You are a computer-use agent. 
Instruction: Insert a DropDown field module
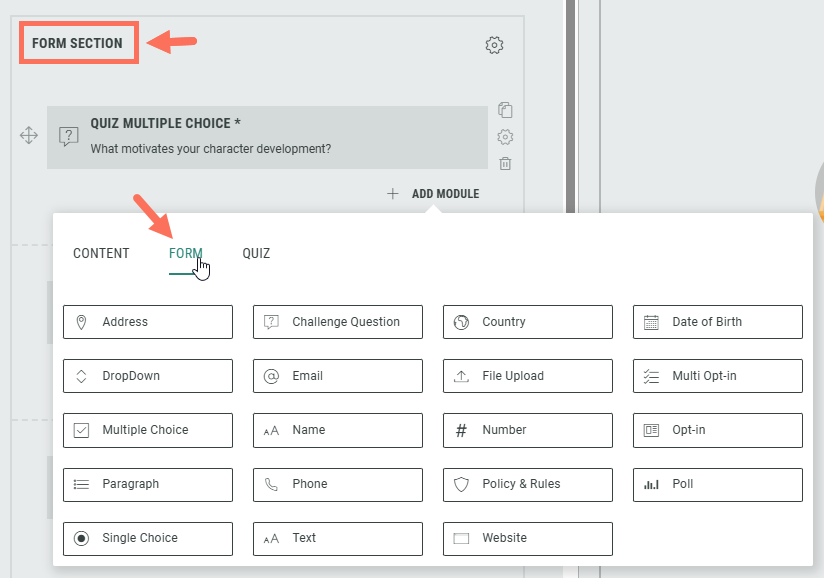click(148, 376)
